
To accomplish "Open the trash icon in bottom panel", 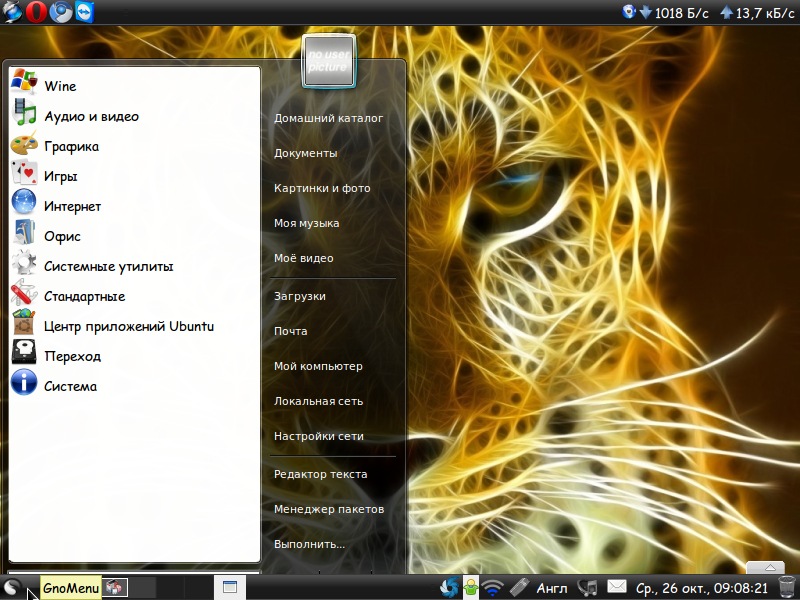I will coord(787,587).
